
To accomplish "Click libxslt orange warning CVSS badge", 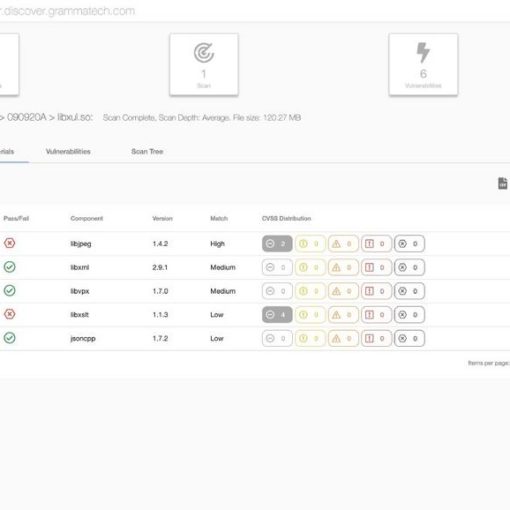I will click(x=343, y=315).
